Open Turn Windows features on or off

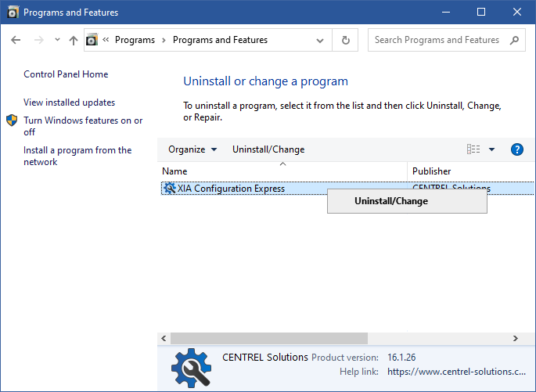click(x=83, y=126)
